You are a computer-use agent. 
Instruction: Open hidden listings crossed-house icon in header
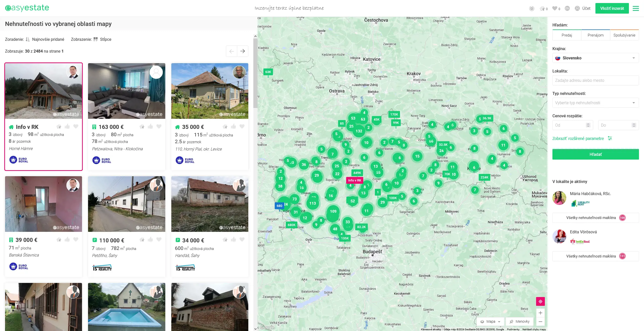542,9
